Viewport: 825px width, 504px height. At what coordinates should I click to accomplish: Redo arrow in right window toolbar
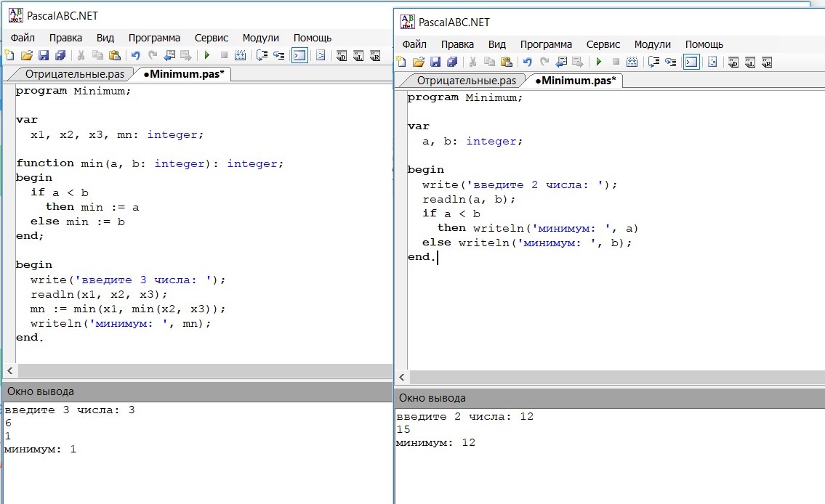[x=544, y=62]
